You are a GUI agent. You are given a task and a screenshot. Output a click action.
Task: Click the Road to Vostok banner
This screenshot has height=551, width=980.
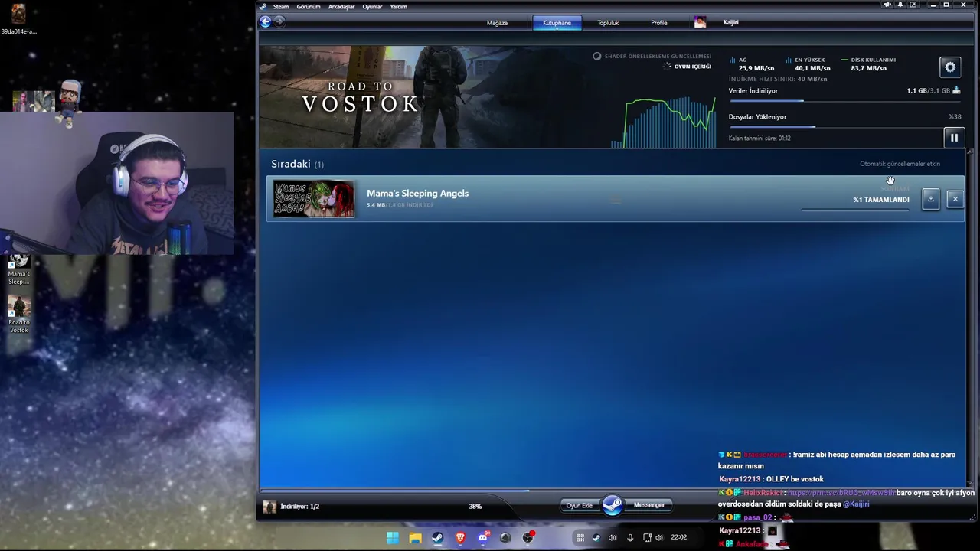point(427,97)
